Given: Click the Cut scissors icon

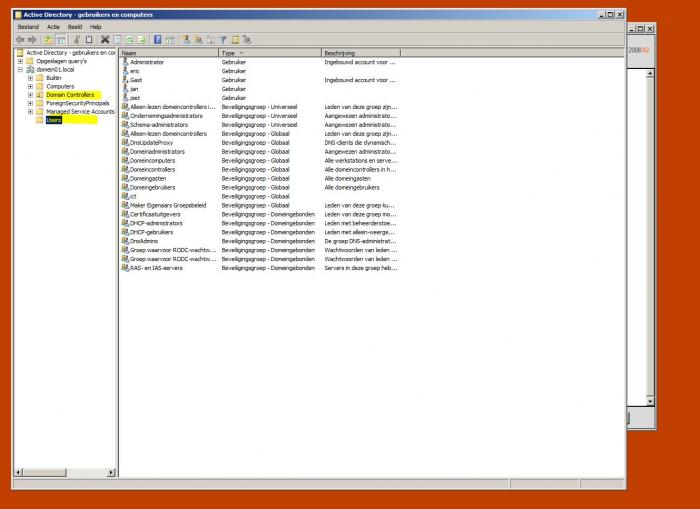Looking at the screenshot, I should (x=77, y=40).
